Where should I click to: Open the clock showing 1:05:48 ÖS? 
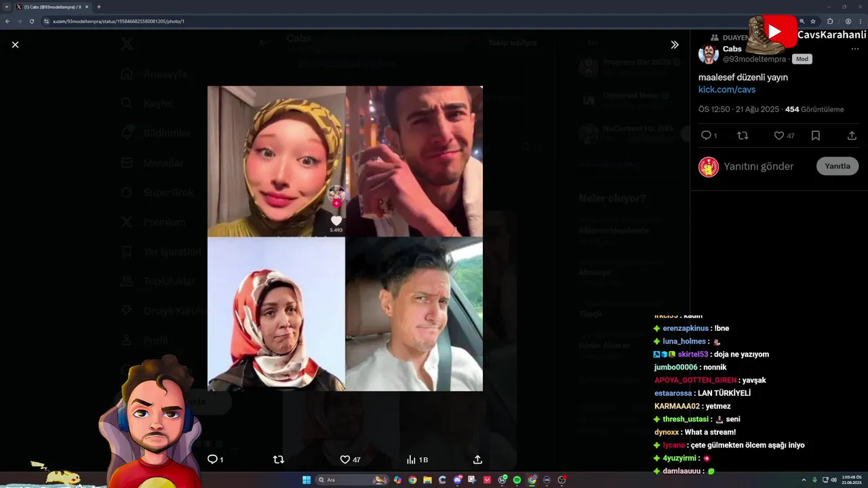coord(851,480)
